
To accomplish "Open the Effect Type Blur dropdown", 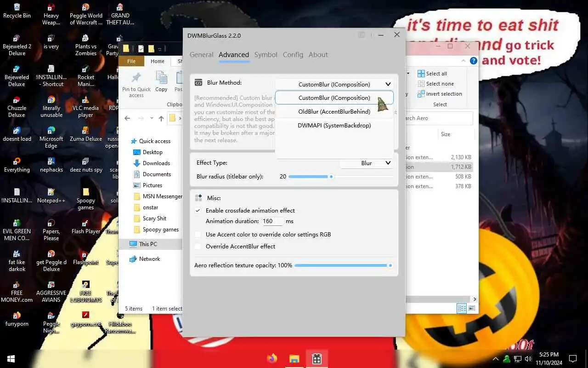I will [367, 163].
